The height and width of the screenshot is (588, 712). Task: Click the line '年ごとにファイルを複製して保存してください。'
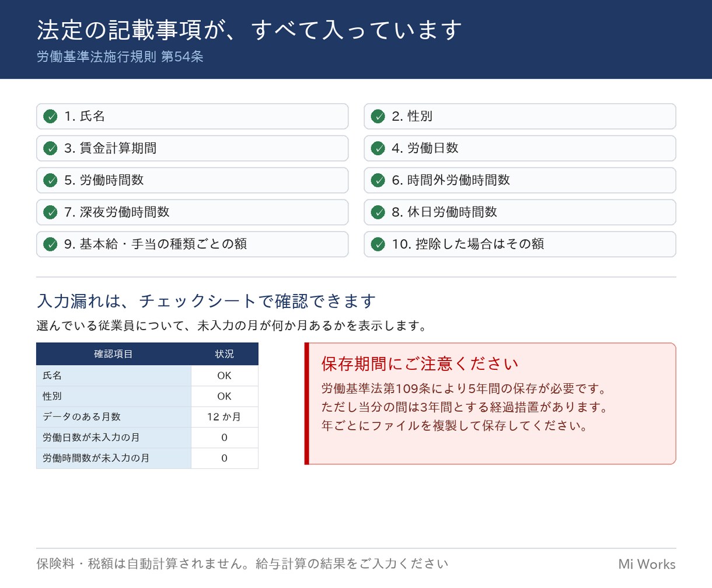(x=455, y=426)
